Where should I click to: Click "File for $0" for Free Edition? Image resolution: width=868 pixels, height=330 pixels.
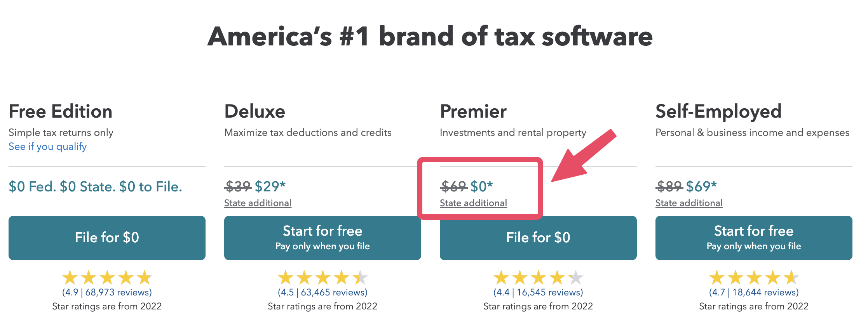point(107,238)
